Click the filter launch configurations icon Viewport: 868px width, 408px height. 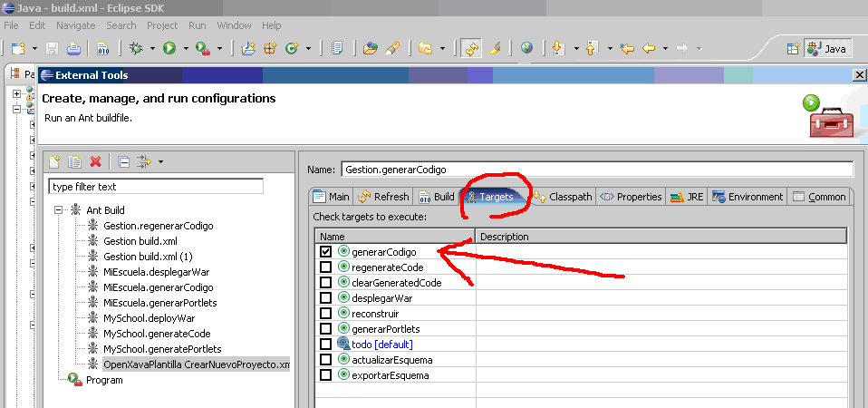pyautogui.click(x=144, y=161)
